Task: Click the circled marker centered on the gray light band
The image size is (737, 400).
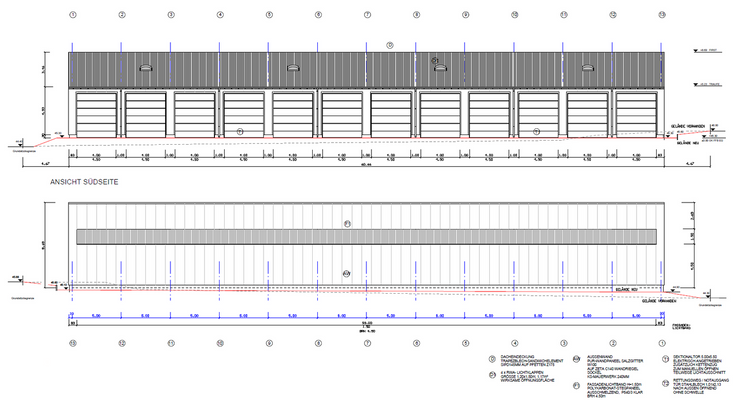Action: (x=347, y=222)
